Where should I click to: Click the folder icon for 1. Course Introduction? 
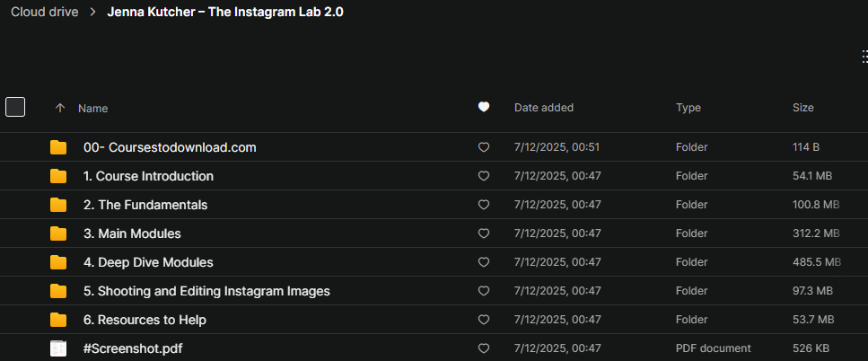[58, 176]
